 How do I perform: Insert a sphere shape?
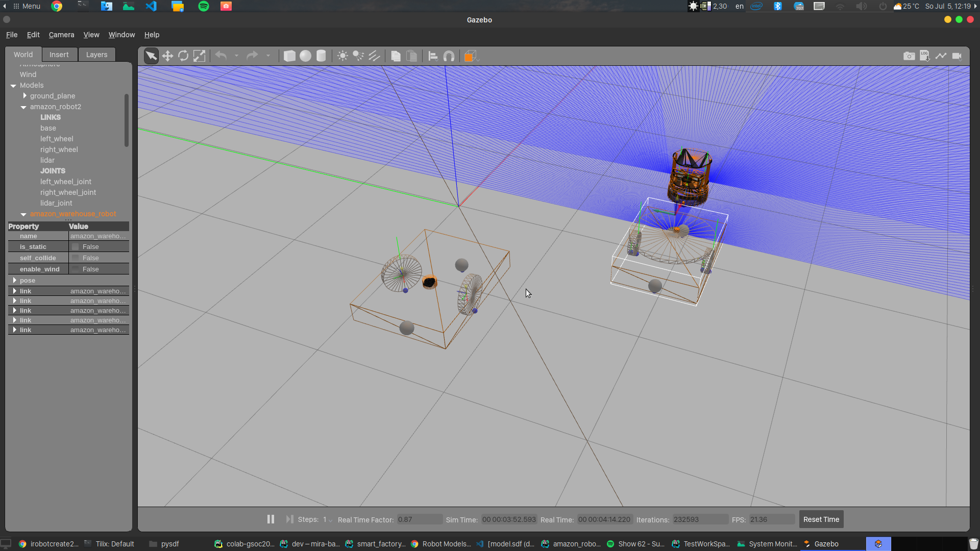click(305, 56)
